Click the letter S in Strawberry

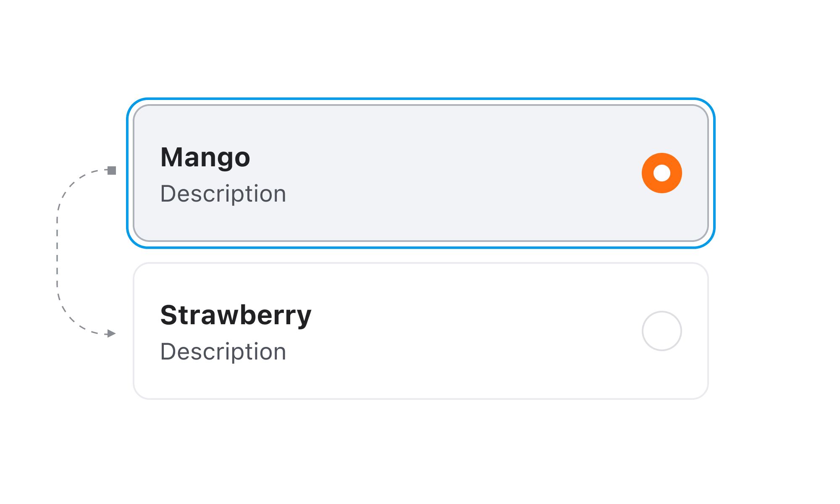[169, 315]
